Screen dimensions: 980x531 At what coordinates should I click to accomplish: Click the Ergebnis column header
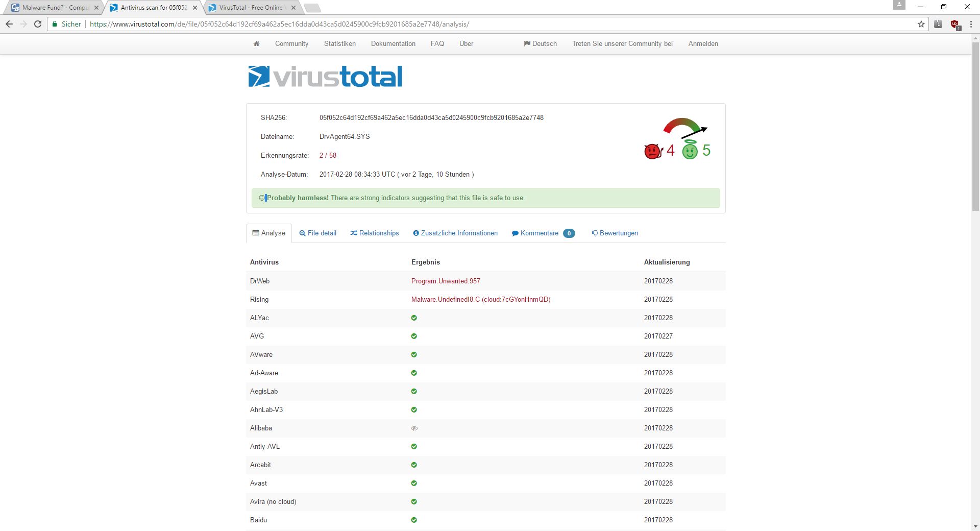(x=426, y=262)
